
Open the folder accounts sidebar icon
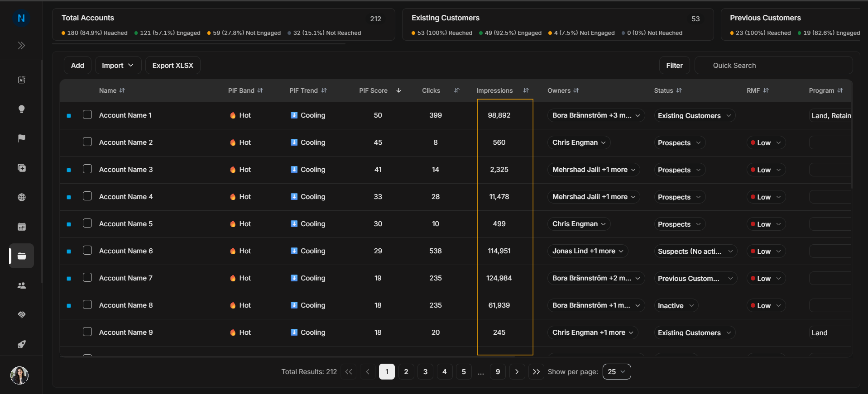click(21, 256)
